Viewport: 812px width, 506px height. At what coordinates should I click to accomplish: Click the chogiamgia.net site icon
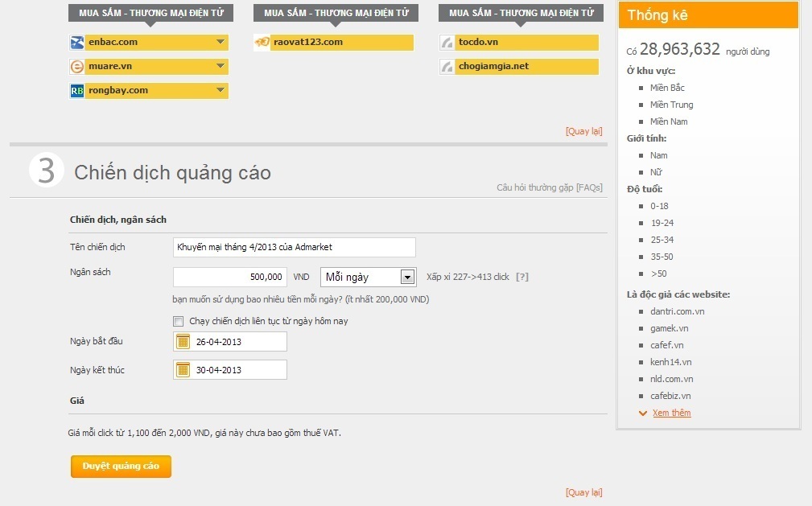point(447,66)
